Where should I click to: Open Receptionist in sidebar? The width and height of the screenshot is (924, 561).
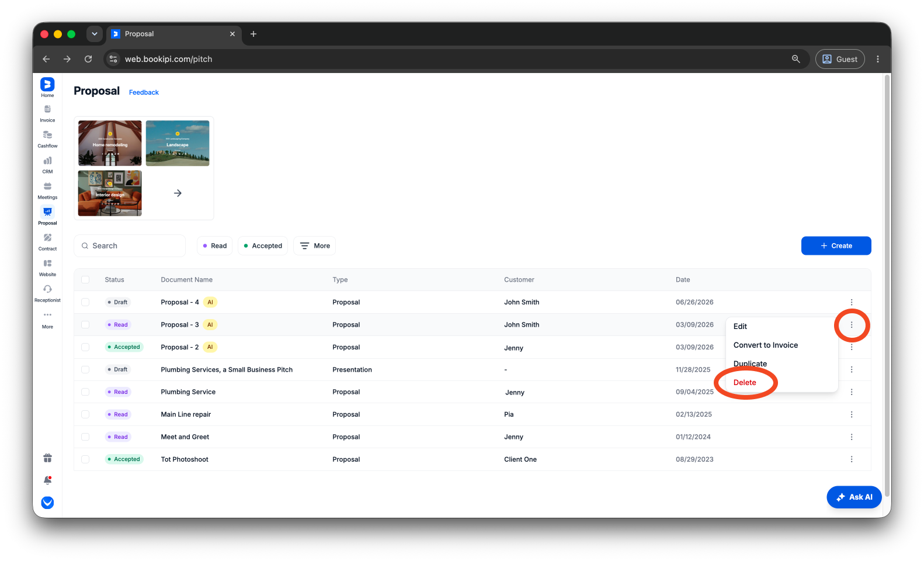47,293
